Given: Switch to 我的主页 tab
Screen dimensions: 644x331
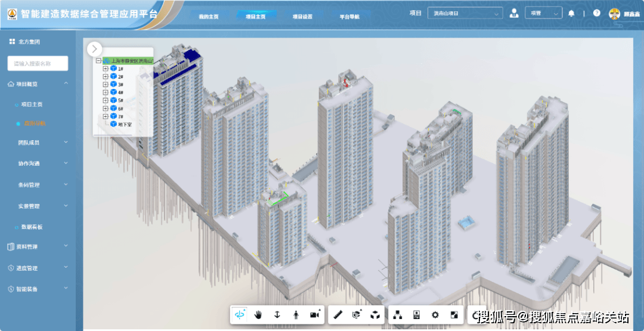Looking at the screenshot, I should coord(209,16).
